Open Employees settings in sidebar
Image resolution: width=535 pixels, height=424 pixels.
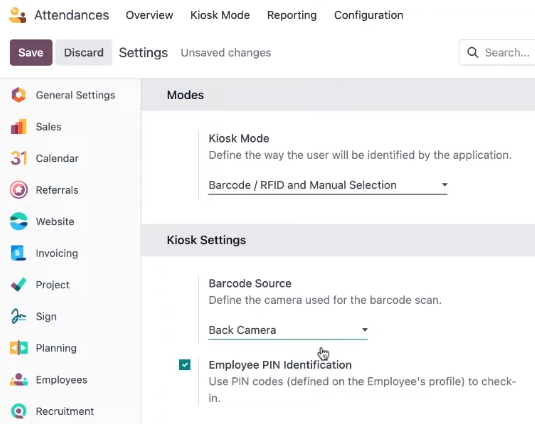click(x=61, y=380)
